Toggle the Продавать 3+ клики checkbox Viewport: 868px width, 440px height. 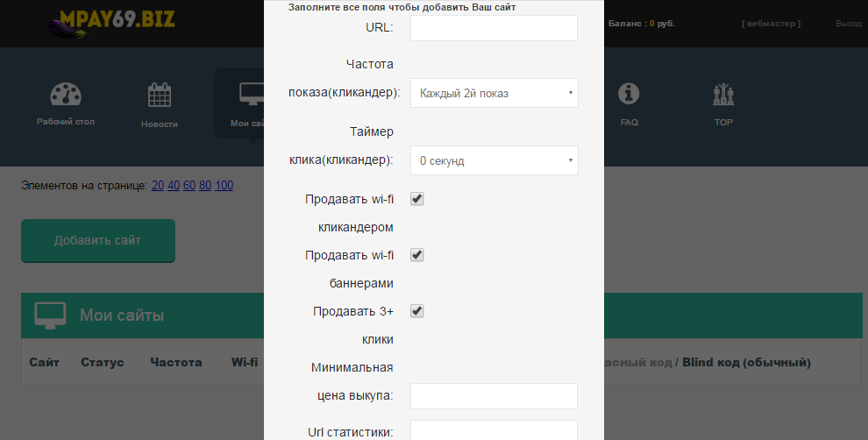pos(417,311)
